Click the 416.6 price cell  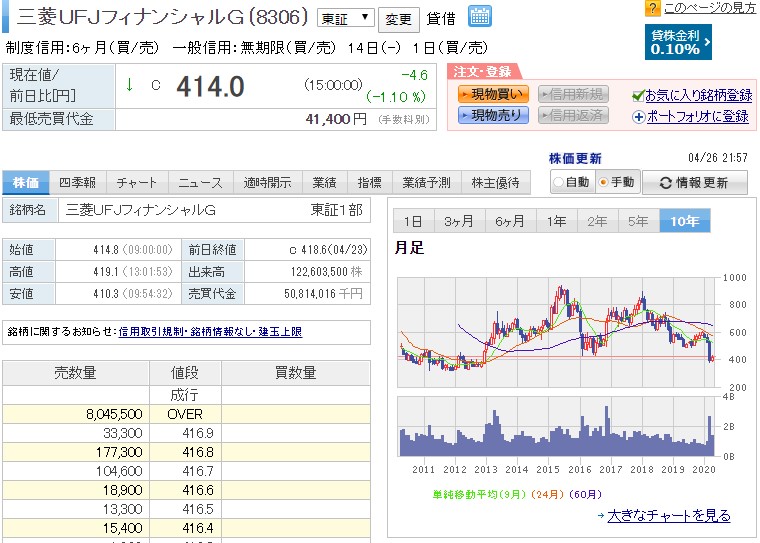[x=185, y=490]
